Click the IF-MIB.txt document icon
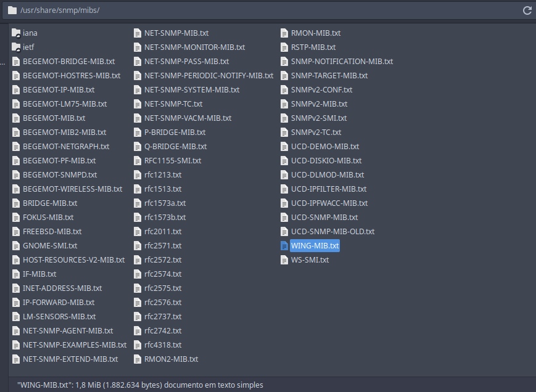The image size is (536, 392). 16,274
